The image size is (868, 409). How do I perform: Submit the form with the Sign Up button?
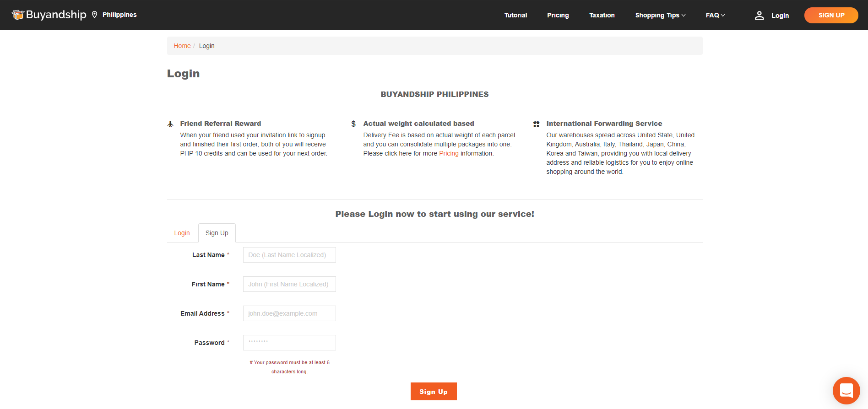coord(434,392)
